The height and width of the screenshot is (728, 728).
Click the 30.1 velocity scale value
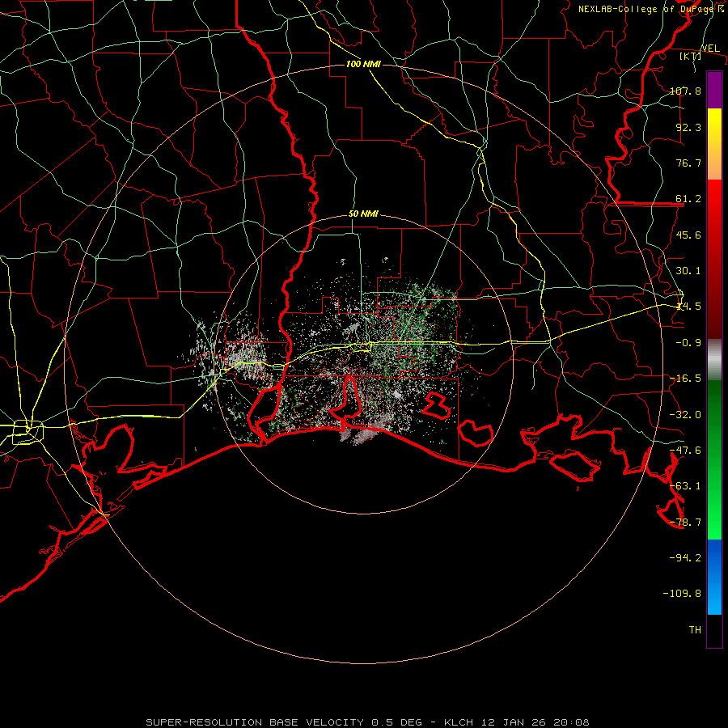pos(688,271)
